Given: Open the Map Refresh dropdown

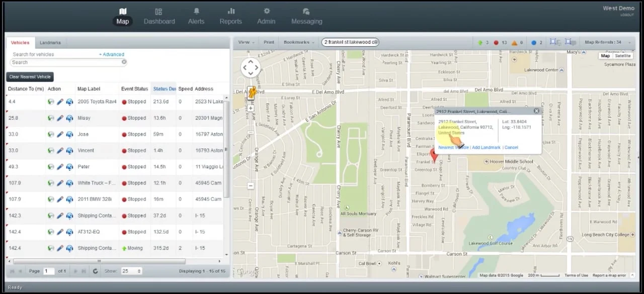Looking at the screenshot, I should (x=607, y=42).
